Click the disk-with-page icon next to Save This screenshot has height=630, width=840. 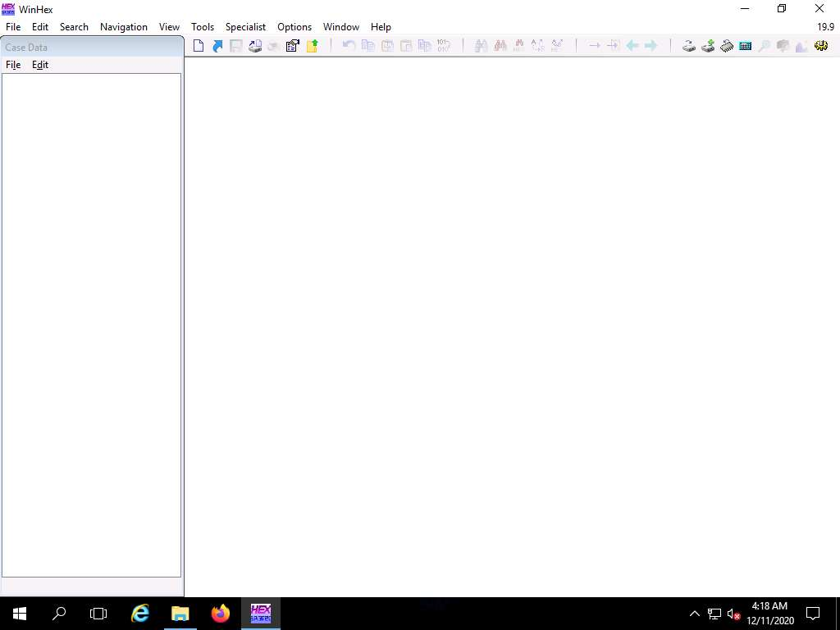pos(255,46)
